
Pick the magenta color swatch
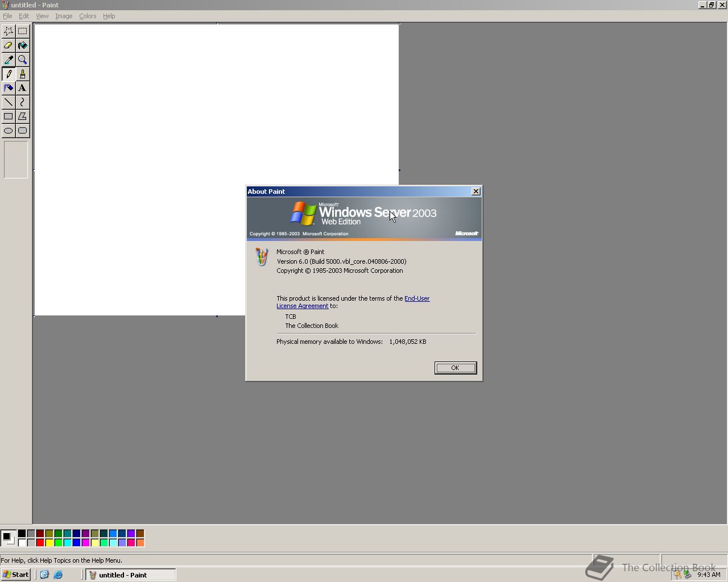click(85, 542)
